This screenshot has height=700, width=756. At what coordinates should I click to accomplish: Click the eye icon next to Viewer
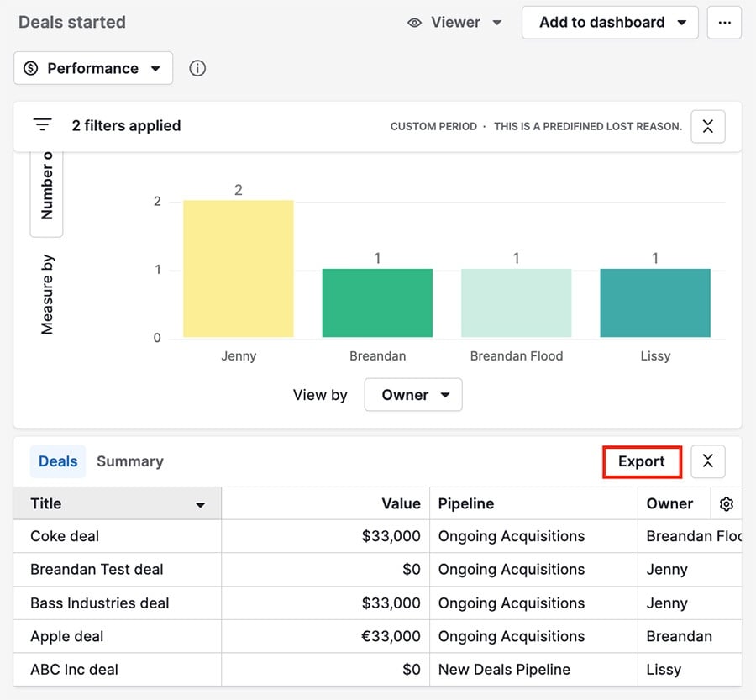[415, 23]
